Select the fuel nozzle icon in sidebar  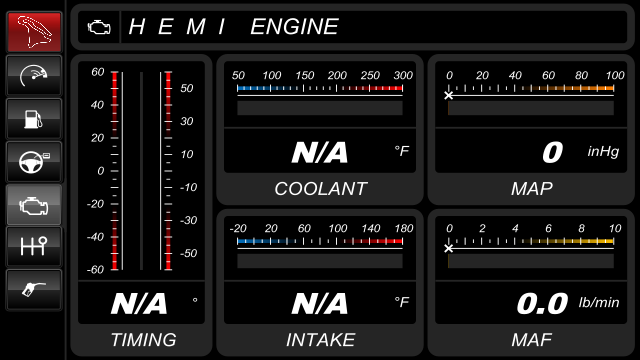click(34, 289)
